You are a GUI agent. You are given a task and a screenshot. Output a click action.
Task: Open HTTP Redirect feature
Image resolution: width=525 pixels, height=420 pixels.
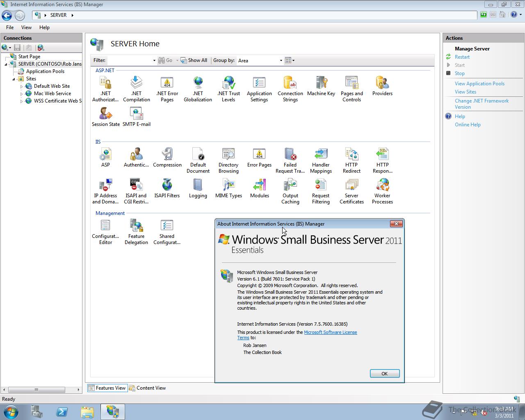(352, 160)
